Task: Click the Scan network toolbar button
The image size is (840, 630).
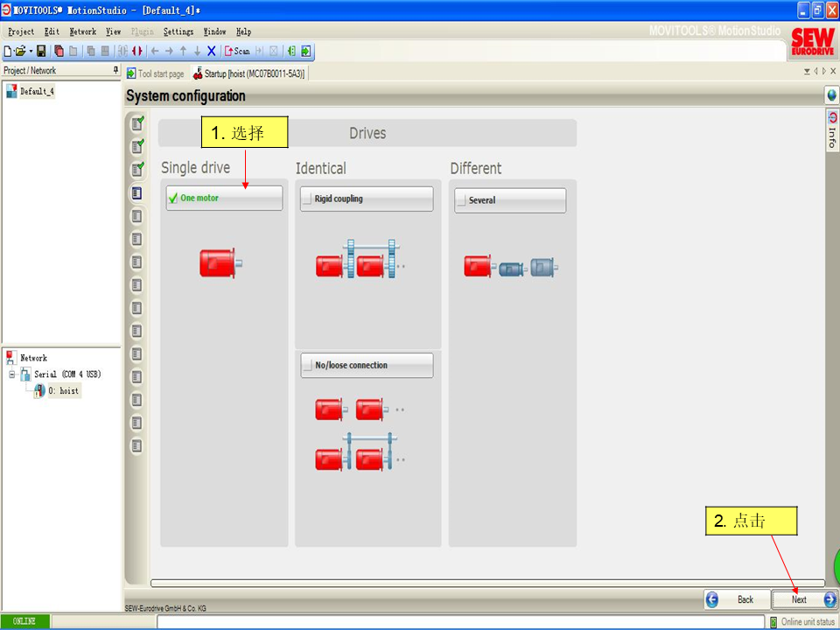Action: pyautogui.click(x=237, y=52)
